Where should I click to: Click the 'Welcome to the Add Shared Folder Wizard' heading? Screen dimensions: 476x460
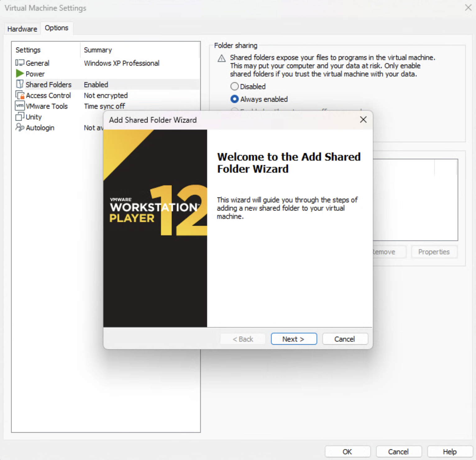click(289, 163)
